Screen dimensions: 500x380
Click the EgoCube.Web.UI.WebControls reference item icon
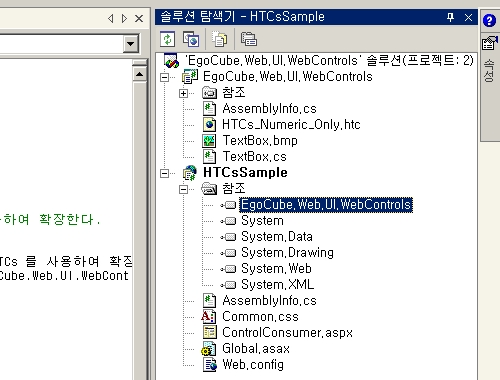228,205
